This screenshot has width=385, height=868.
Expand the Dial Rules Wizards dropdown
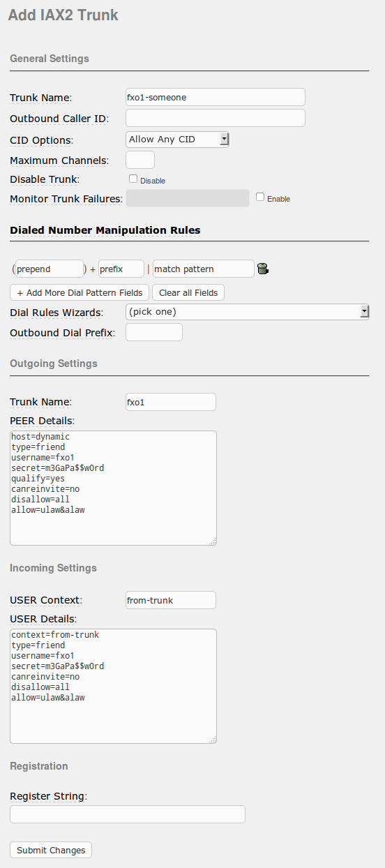click(x=248, y=311)
